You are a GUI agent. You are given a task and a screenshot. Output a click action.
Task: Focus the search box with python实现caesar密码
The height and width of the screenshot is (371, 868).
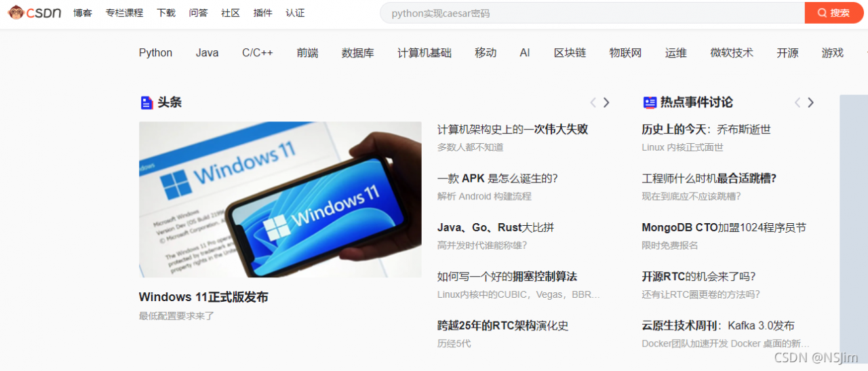(x=592, y=13)
